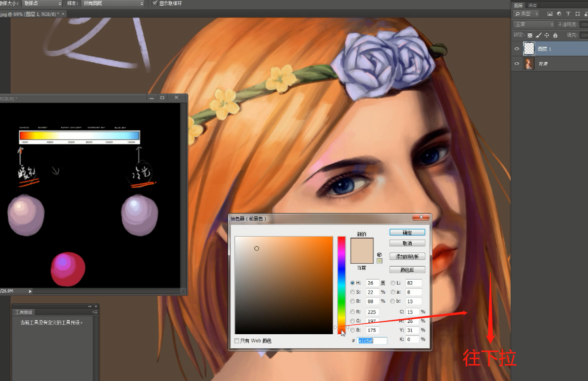Click the pixel layer filter icon

[x=550, y=14]
